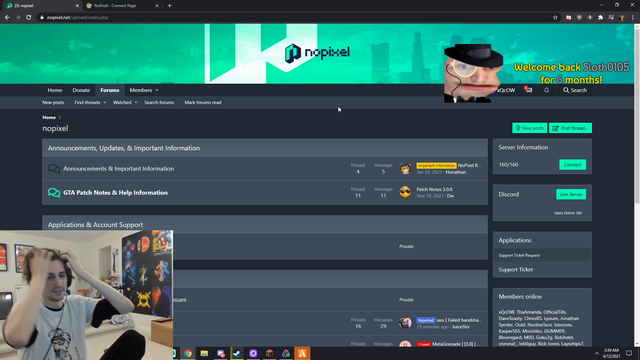The width and height of the screenshot is (640, 360).
Task: Open Chrome from the Windows taskbar
Action: click(x=188, y=353)
